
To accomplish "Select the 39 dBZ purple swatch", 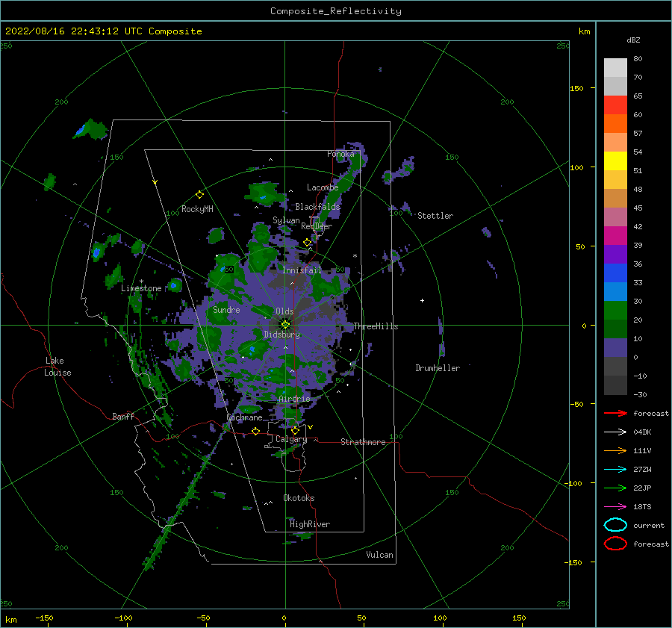I will [x=615, y=254].
